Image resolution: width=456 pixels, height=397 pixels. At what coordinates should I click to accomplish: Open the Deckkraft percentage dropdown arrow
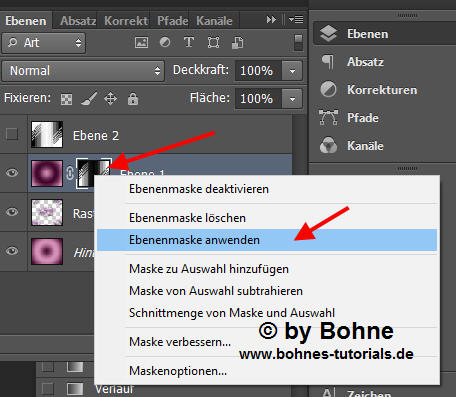pos(292,71)
